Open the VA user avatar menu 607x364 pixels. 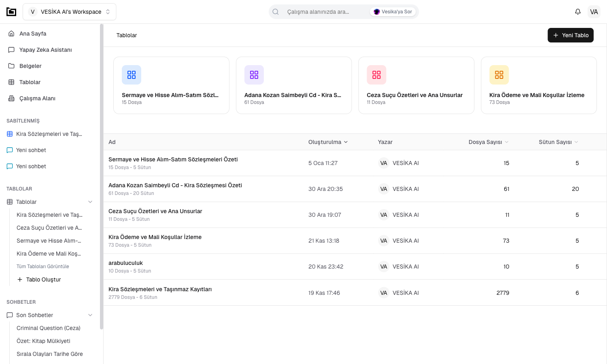(594, 12)
